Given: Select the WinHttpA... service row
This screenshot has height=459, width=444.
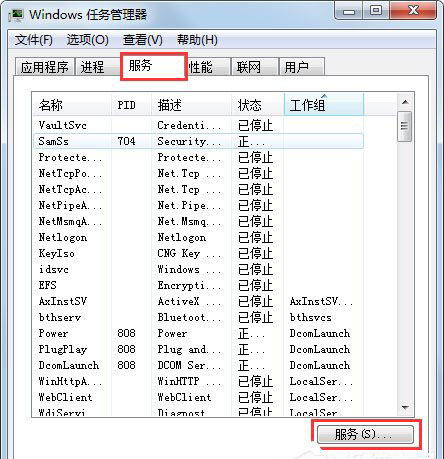Looking at the screenshot, I should click(x=198, y=382).
